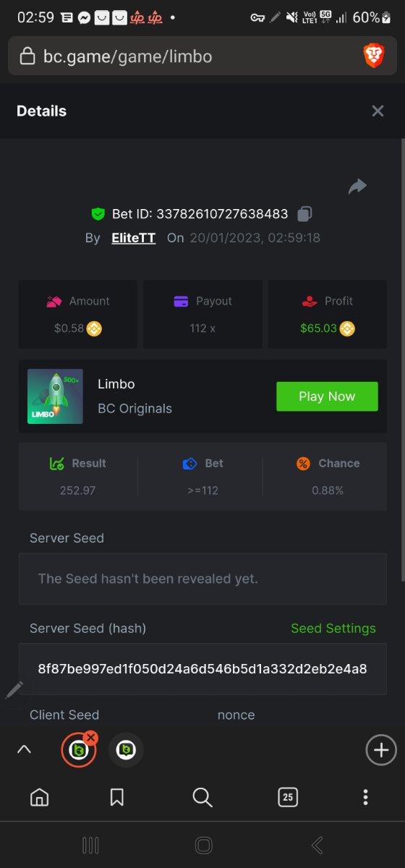The width and height of the screenshot is (405, 868).
Task: Close the active tab via red X badge
Action: point(90,738)
